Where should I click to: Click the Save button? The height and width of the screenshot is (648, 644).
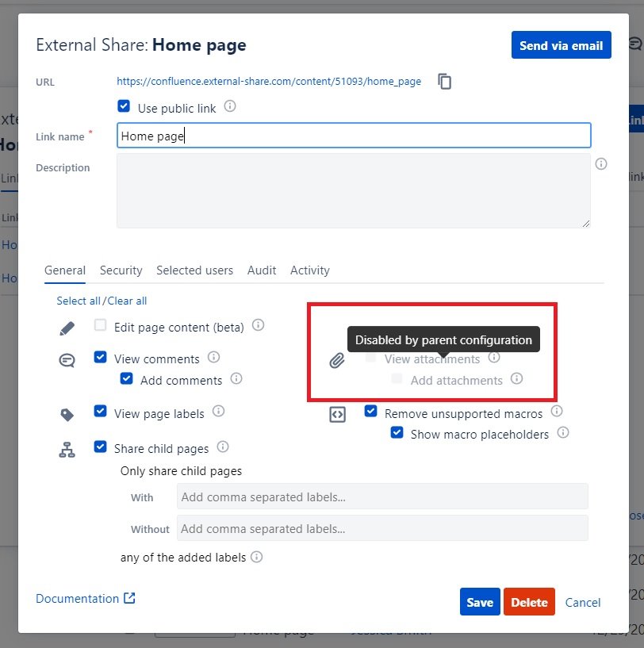tap(480, 602)
